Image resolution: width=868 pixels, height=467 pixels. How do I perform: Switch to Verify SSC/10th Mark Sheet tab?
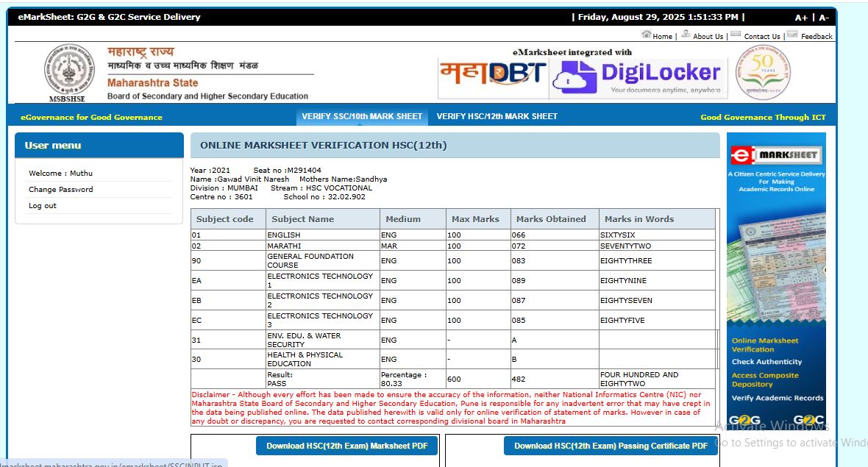pos(362,116)
